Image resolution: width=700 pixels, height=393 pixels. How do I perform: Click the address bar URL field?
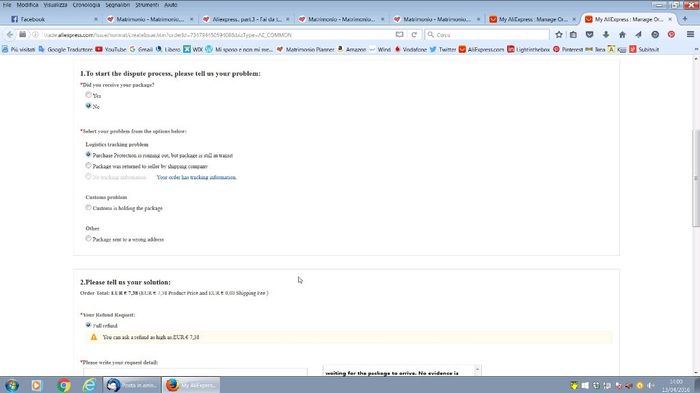click(219, 34)
